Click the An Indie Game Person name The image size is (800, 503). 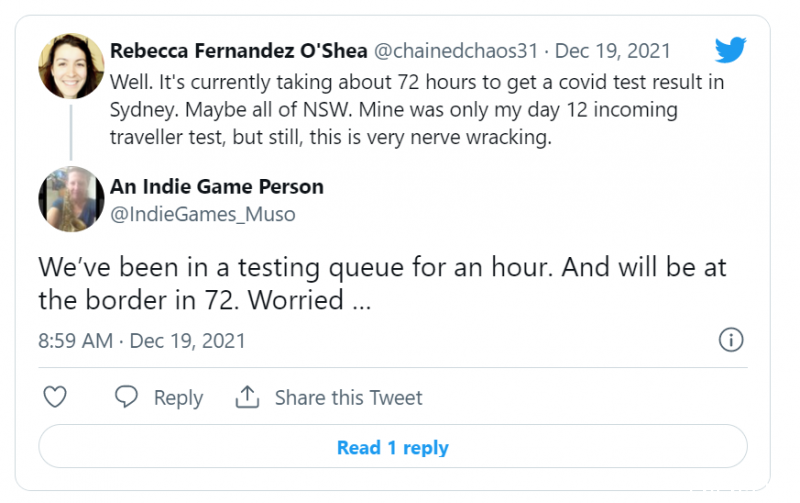coord(217,187)
